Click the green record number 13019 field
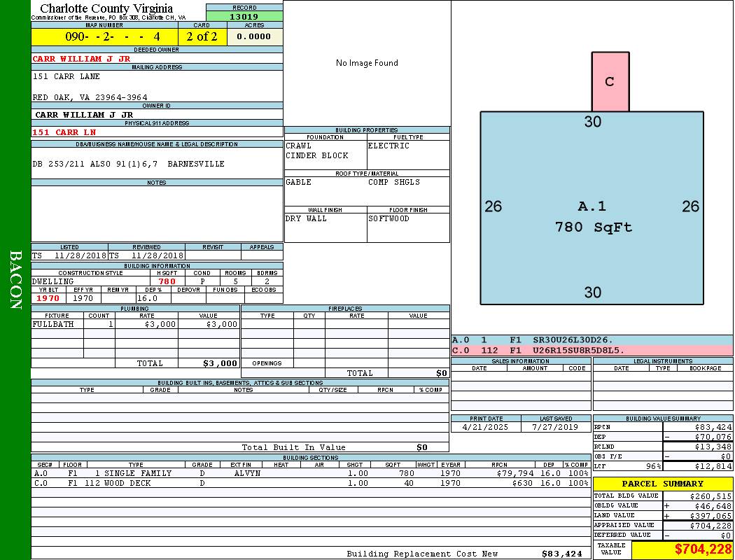Image resolution: width=735 pixels, height=560 pixels. pos(244,17)
